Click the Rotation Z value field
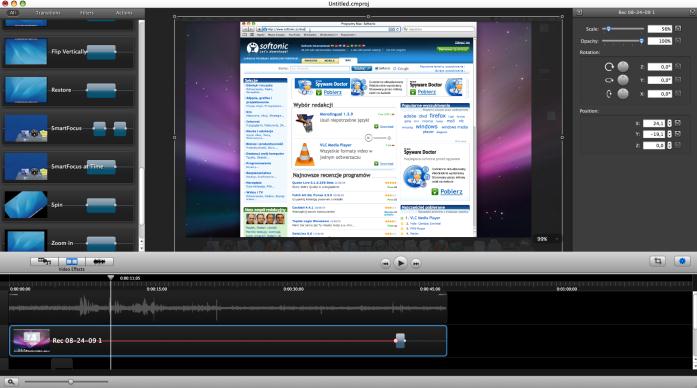This screenshot has height=388, width=697. (x=660, y=67)
